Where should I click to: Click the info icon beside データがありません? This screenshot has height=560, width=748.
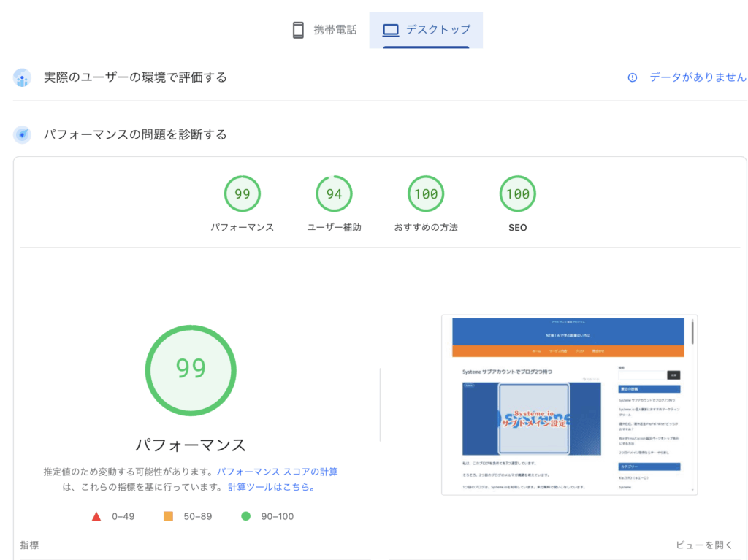pyautogui.click(x=633, y=77)
